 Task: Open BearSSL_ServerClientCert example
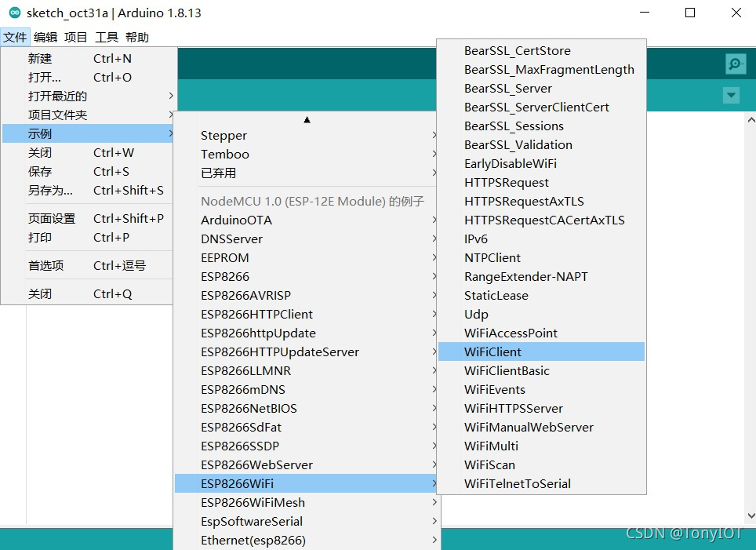[x=541, y=107]
